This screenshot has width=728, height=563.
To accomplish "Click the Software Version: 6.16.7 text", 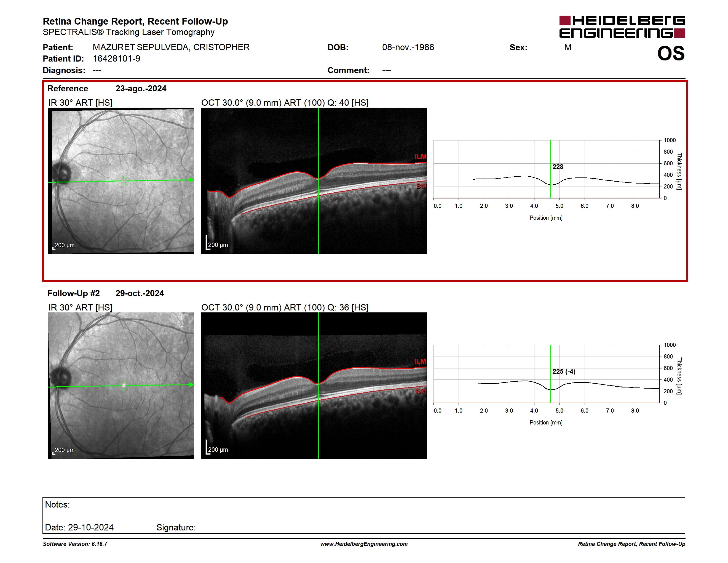I will pyautogui.click(x=75, y=544).
